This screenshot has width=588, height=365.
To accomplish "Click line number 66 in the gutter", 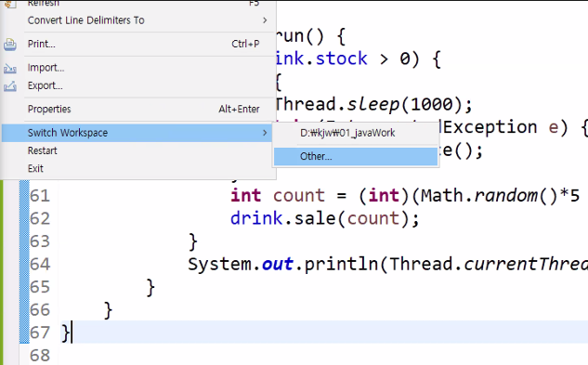I will [40, 310].
